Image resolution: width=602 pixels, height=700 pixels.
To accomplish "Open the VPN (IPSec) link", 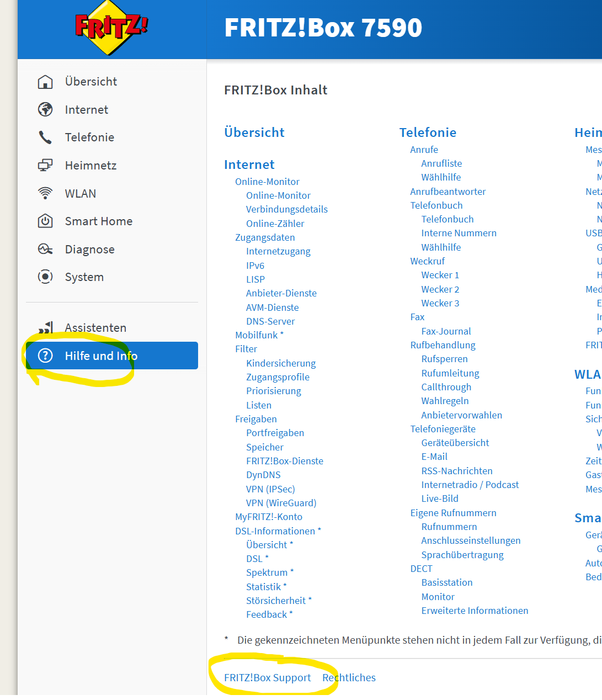I will 270,489.
